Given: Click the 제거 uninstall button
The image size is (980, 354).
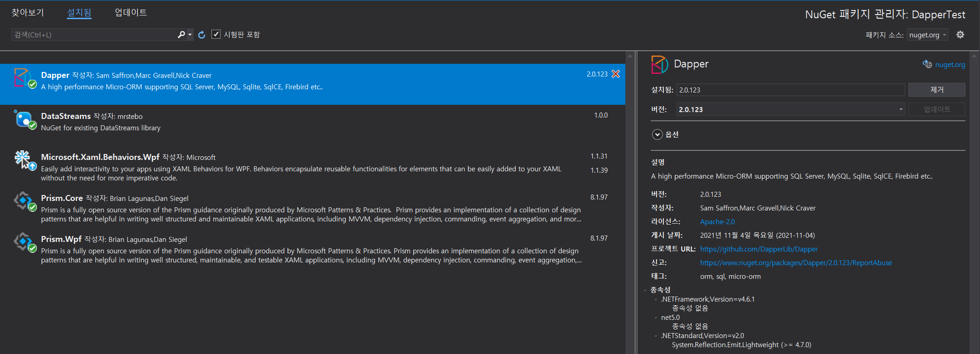Looking at the screenshot, I should pyautogui.click(x=937, y=90).
